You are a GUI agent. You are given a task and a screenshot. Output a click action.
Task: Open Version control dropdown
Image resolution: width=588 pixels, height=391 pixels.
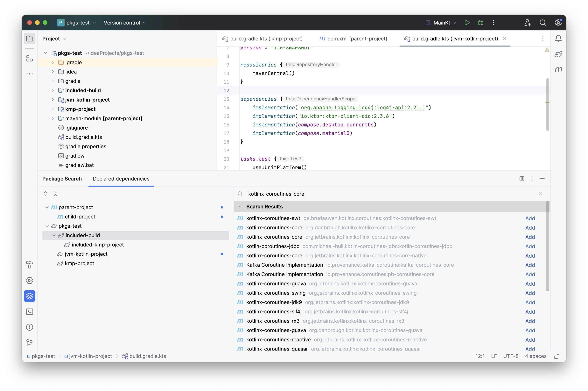click(125, 23)
